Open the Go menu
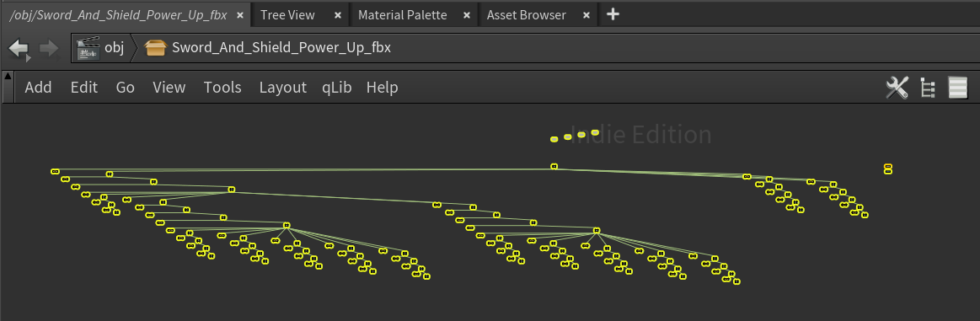The image size is (980, 321). click(x=125, y=88)
